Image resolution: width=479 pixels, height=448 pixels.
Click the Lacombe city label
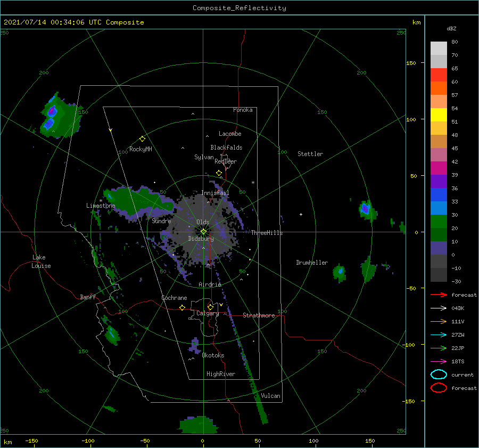tap(230, 134)
